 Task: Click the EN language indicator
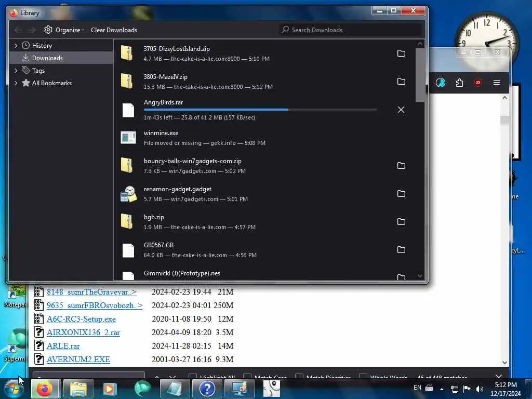pos(417,388)
